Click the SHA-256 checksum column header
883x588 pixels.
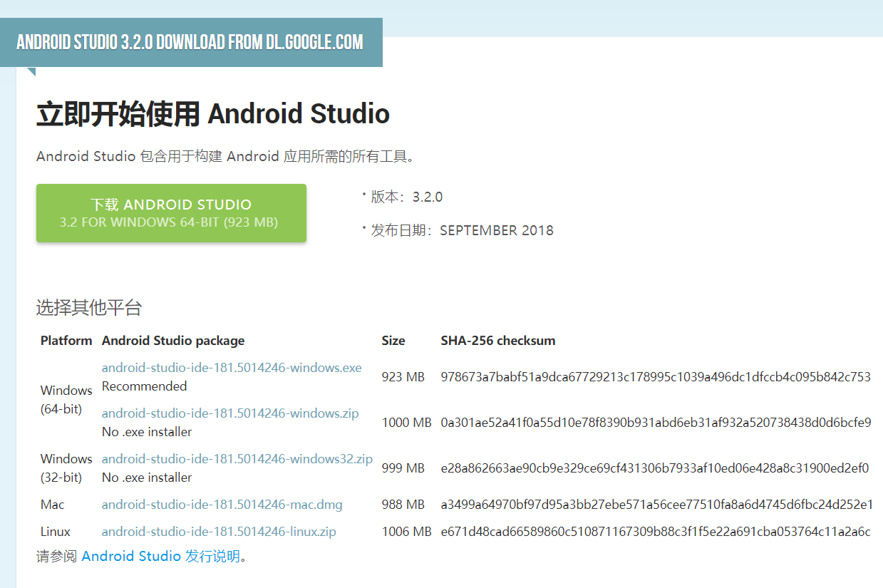[498, 341]
